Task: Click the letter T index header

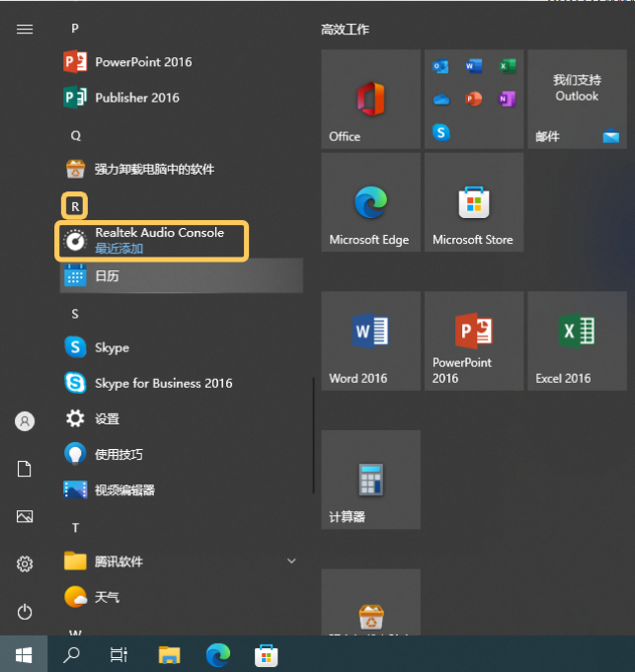Action: click(x=75, y=528)
